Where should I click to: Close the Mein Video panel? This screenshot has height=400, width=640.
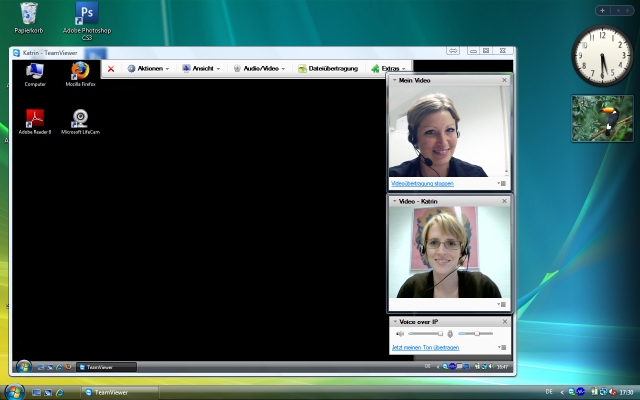tap(504, 80)
